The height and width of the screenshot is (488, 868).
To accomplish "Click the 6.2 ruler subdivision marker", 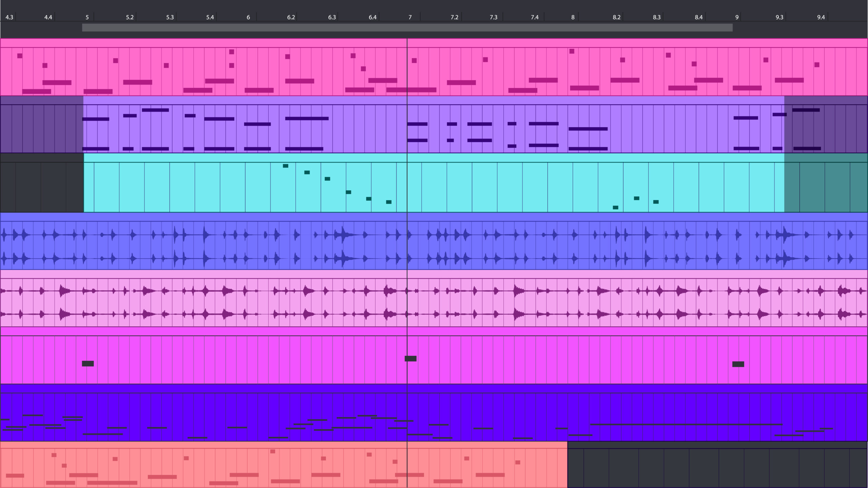I will 290,17.
